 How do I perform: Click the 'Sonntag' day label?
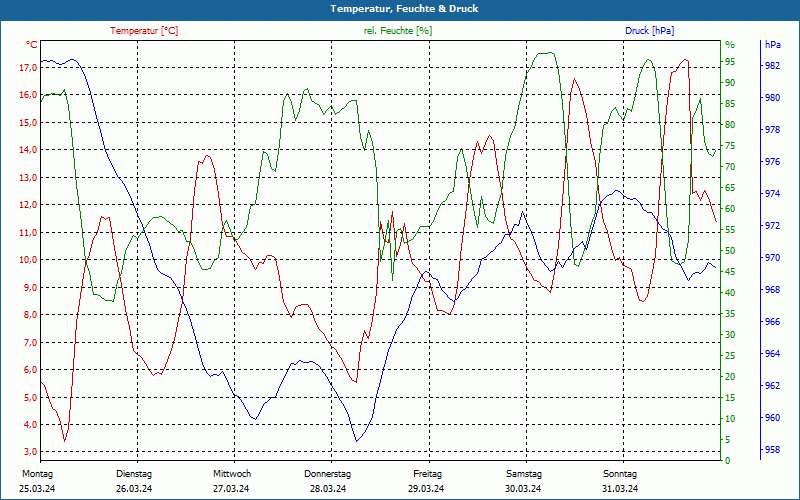pyautogui.click(x=620, y=474)
